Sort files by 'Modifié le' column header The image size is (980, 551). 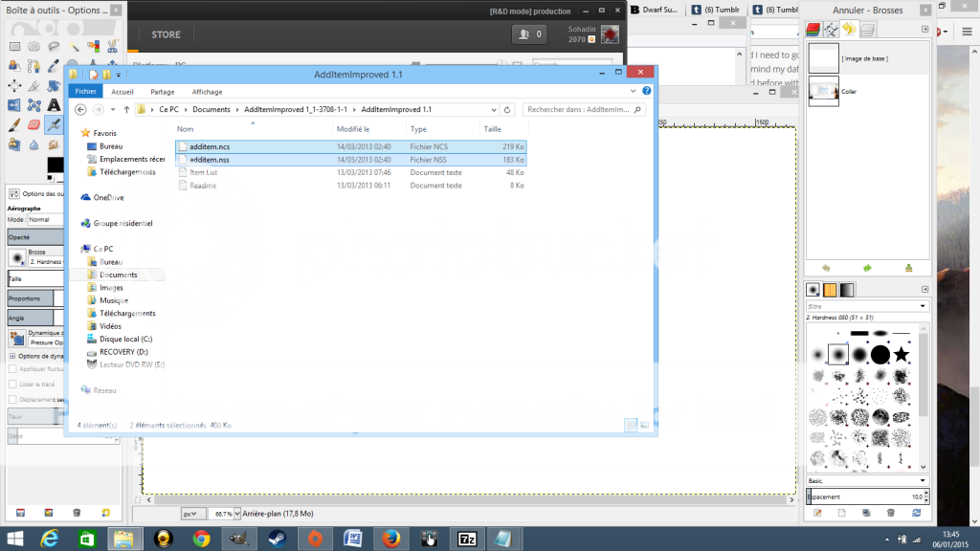353,128
